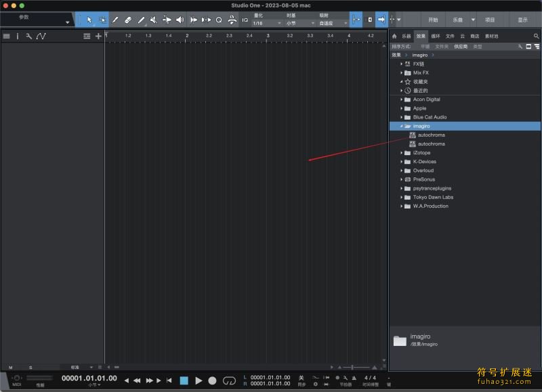Switch to the Effects browser tab

[x=421, y=36]
